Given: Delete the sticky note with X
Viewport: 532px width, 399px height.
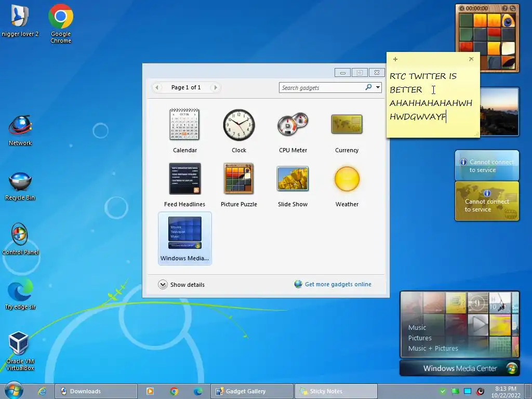Looking at the screenshot, I should pos(471,59).
